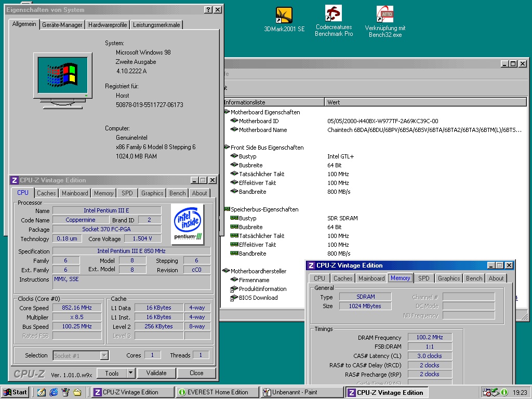532x399 pixels.
Task: Click the green tray icon beside the clock
Action: tap(504, 392)
